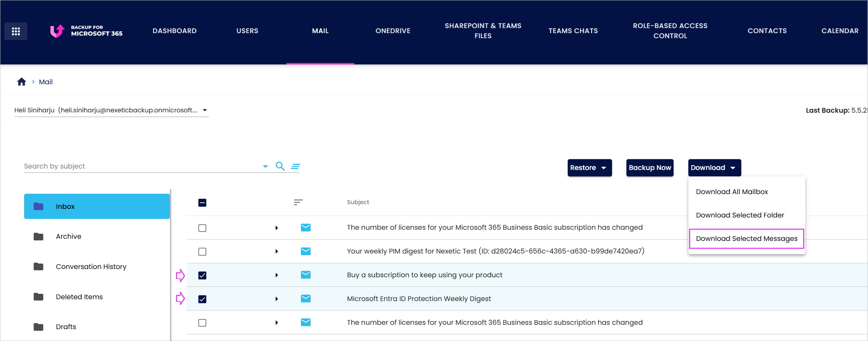Switch to the Users tab
Screen dimensions: 868x341
click(x=247, y=31)
